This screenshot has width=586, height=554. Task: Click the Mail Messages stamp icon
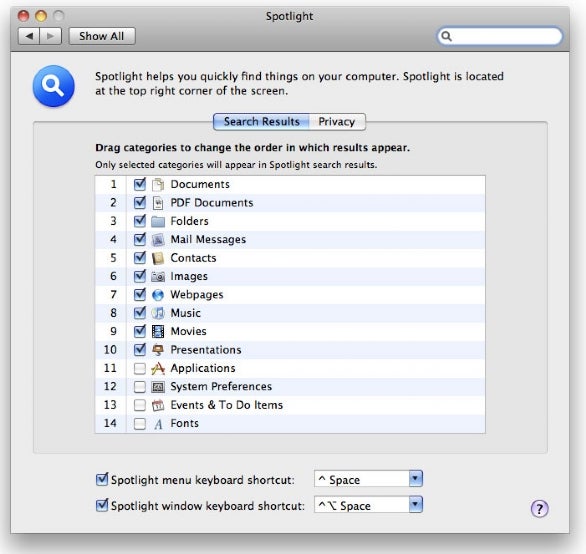point(158,240)
